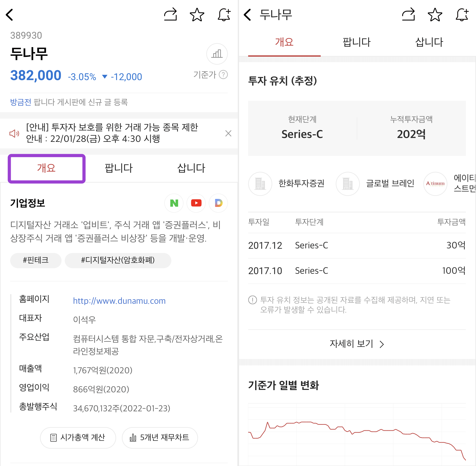This screenshot has width=476, height=466.
Task: Open Naver search icon in 기업정보
Action: coord(174,203)
